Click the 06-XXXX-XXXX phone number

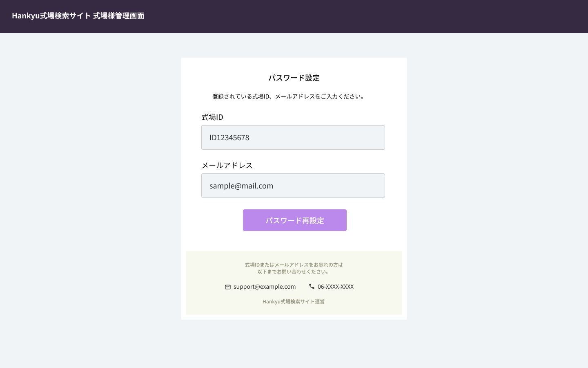[335, 287]
